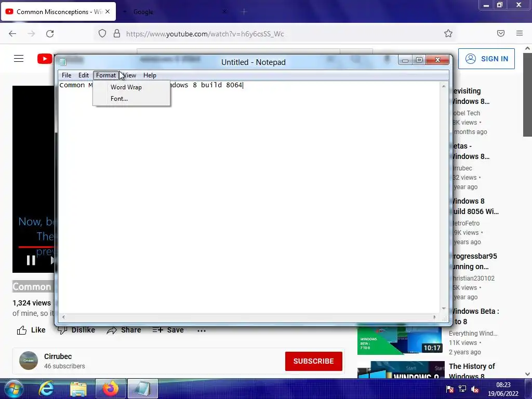Click the video progress bar
This screenshot has width=532, height=399.
point(36,247)
